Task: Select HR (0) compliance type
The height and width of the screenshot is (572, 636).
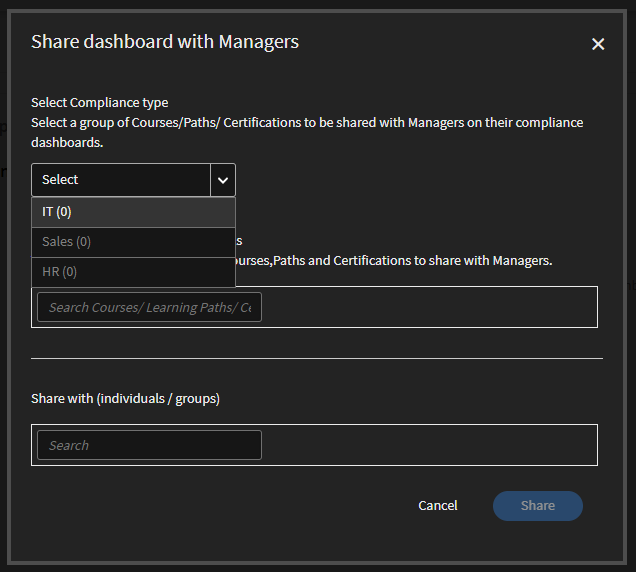Action: (133, 272)
